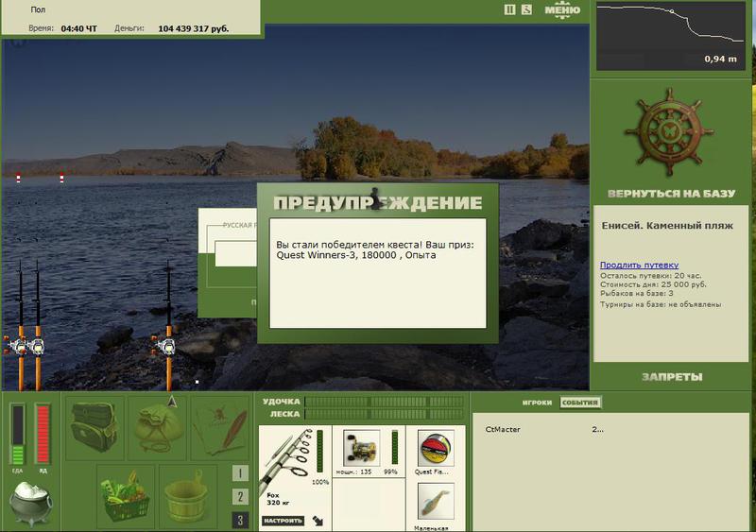756x532 pixels.
Task: Click the ЛЕСКА tension indicator bar
Action: click(x=385, y=414)
